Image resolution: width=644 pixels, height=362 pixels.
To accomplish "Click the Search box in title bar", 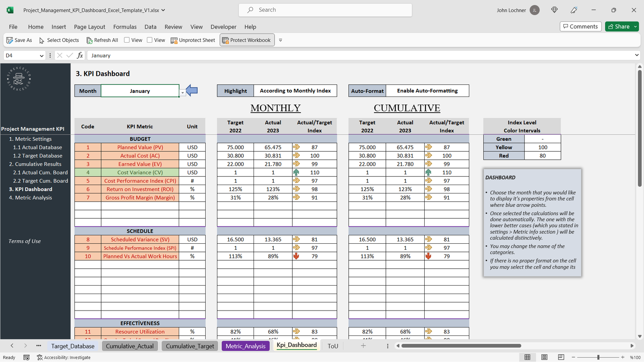I will (325, 10).
